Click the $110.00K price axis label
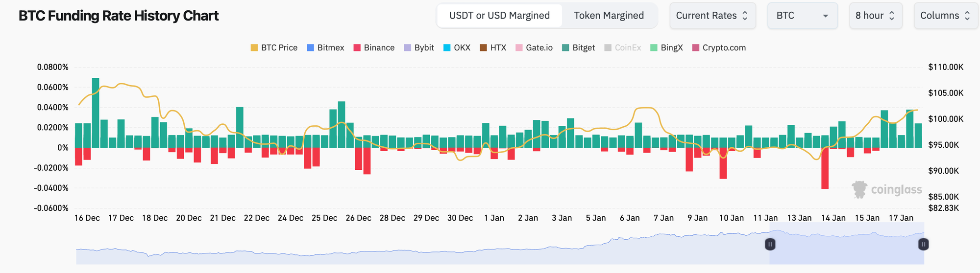Viewport: 980px width, 273px height. coord(946,67)
